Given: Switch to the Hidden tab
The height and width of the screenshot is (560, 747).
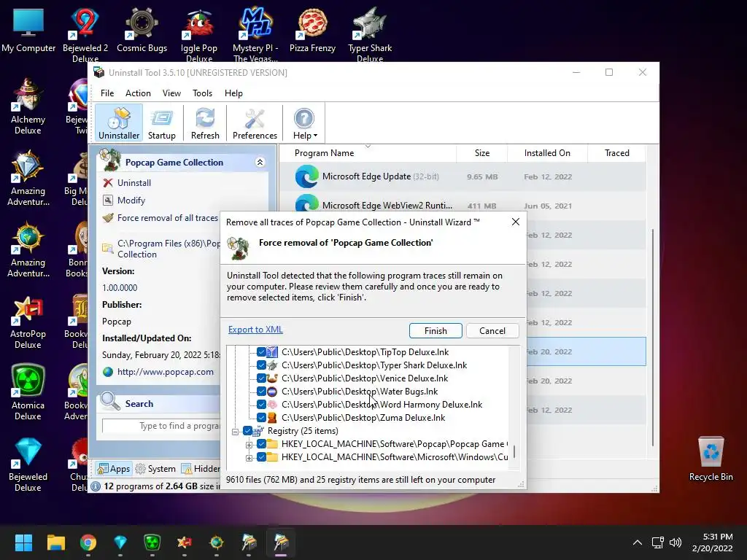Looking at the screenshot, I should (201, 469).
